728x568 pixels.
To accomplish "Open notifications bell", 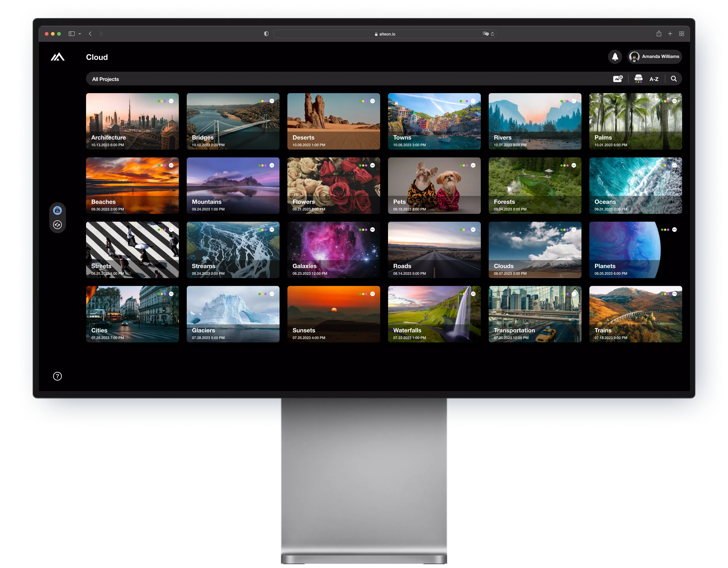I will (615, 57).
